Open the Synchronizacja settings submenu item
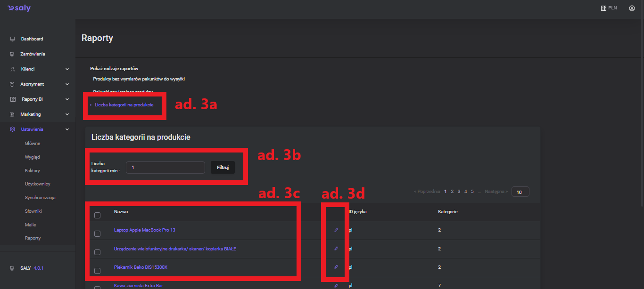Screen dimensions: 644x289 [x=40, y=198]
